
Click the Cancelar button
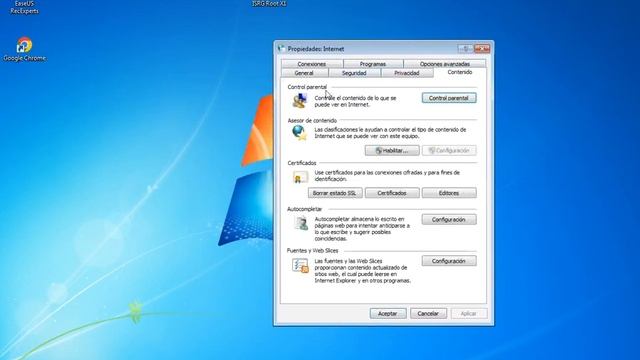pyautogui.click(x=428, y=313)
